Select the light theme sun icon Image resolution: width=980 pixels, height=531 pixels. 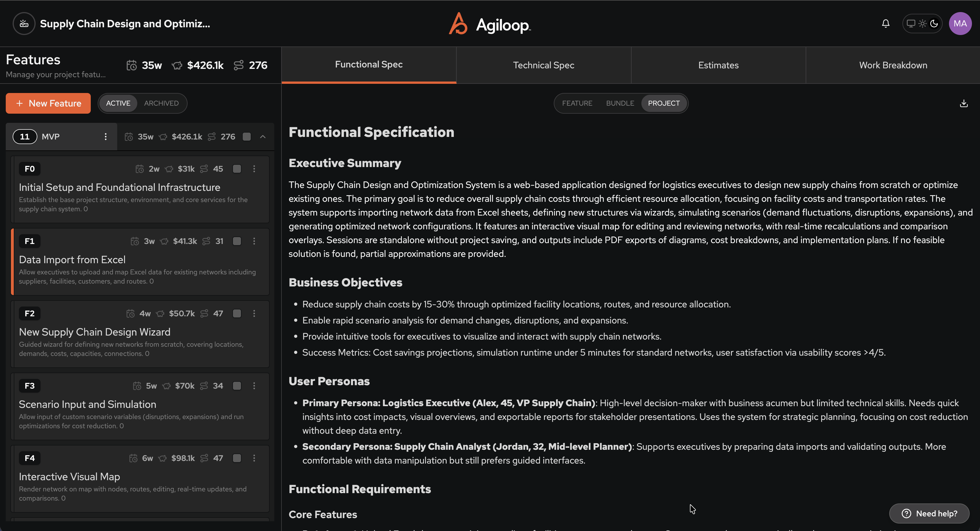[922, 23]
